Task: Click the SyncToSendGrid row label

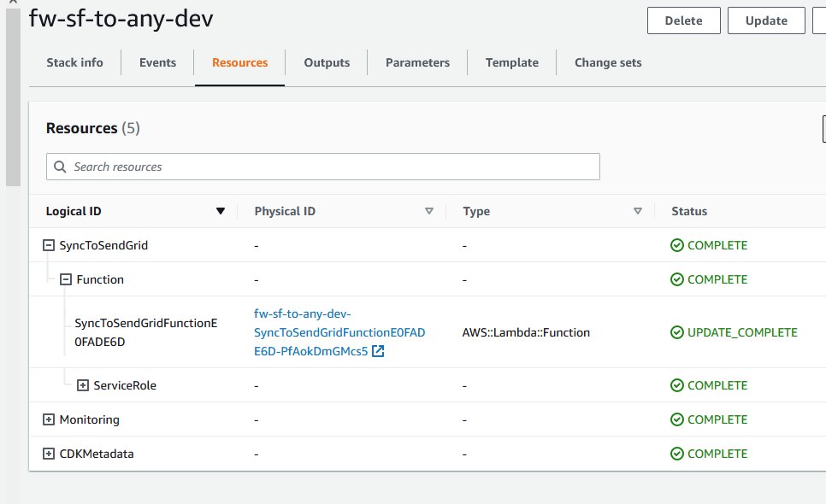Action: click(x=103, y=245)
